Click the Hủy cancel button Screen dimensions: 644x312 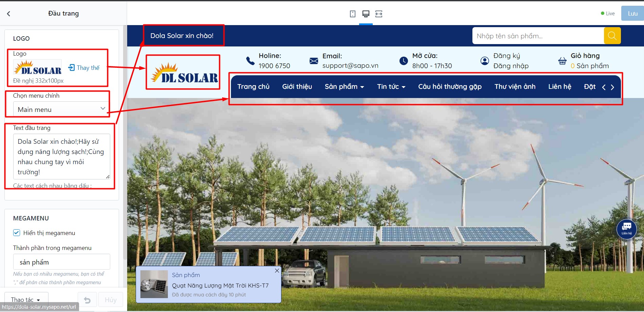pyautogui.click(x=111, y=300)
